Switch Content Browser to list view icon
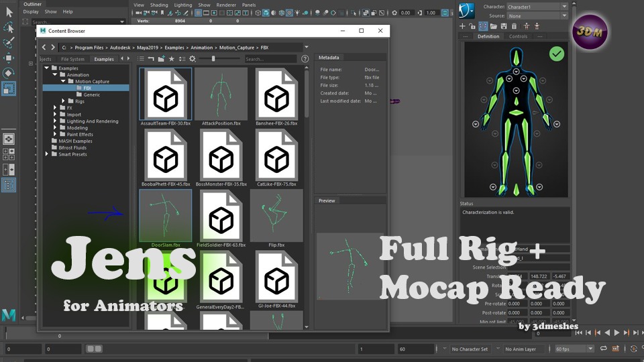The height and width of the screenshot is (362, 644). point(140,59)
